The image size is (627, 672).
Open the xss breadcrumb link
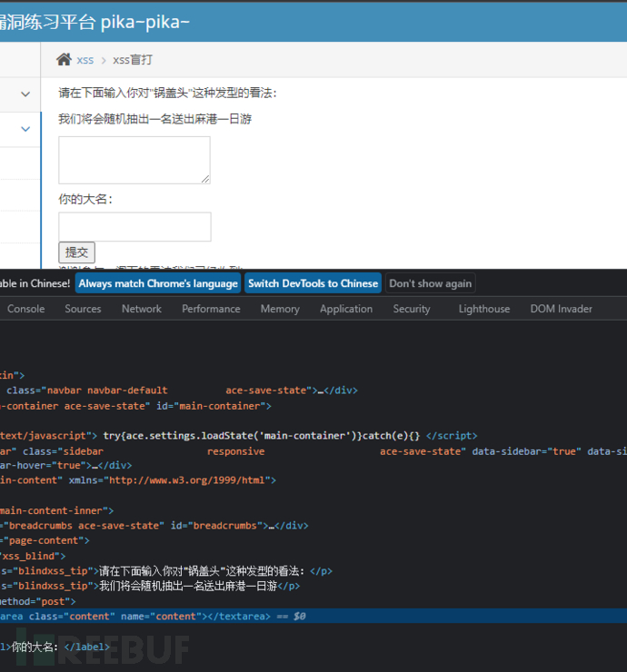click(85, 60)
